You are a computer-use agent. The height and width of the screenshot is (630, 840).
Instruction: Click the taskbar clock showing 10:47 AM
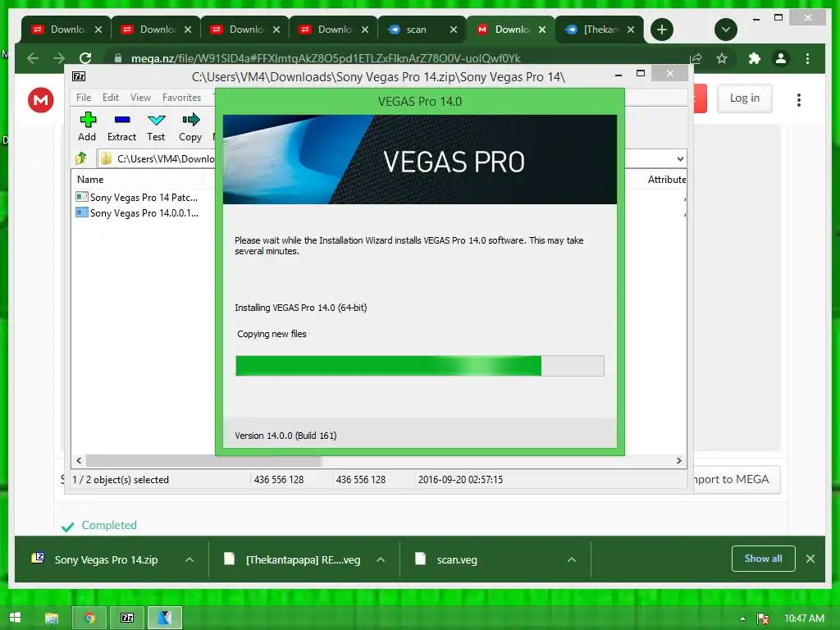click(x=804, y=619)
